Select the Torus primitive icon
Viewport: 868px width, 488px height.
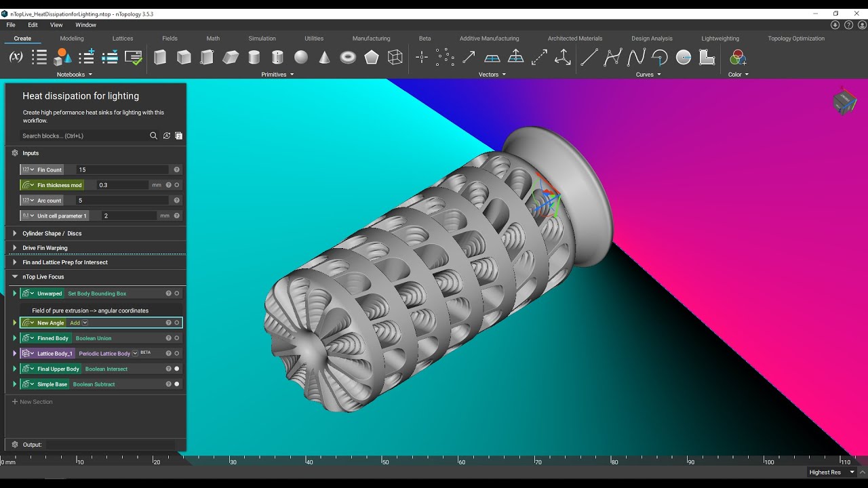(x=348, y=57)
